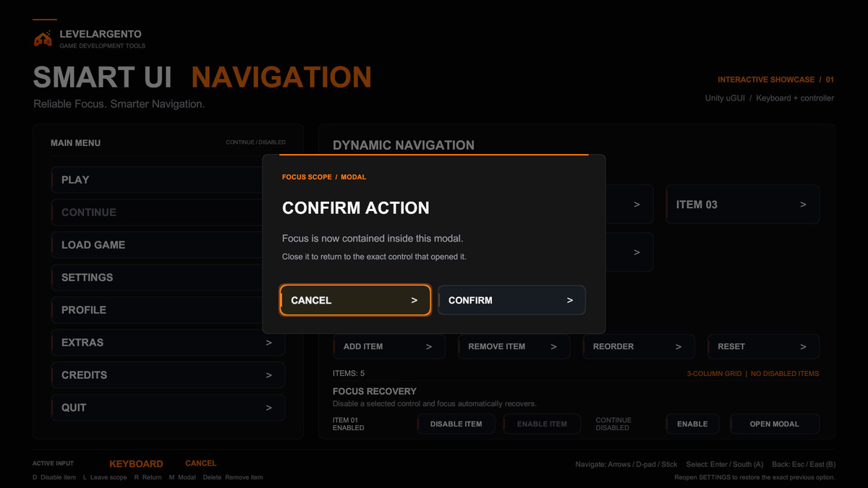Viewport: 868px width, 488px height.
Task: Select PLAY in the main menu
Action: tap(156, 180)
